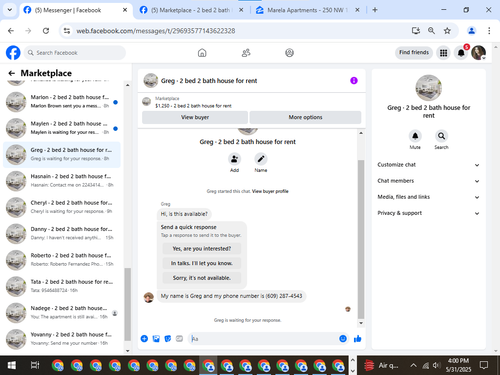
Task: Open emoji picker in message box
Action: [343, 339]
